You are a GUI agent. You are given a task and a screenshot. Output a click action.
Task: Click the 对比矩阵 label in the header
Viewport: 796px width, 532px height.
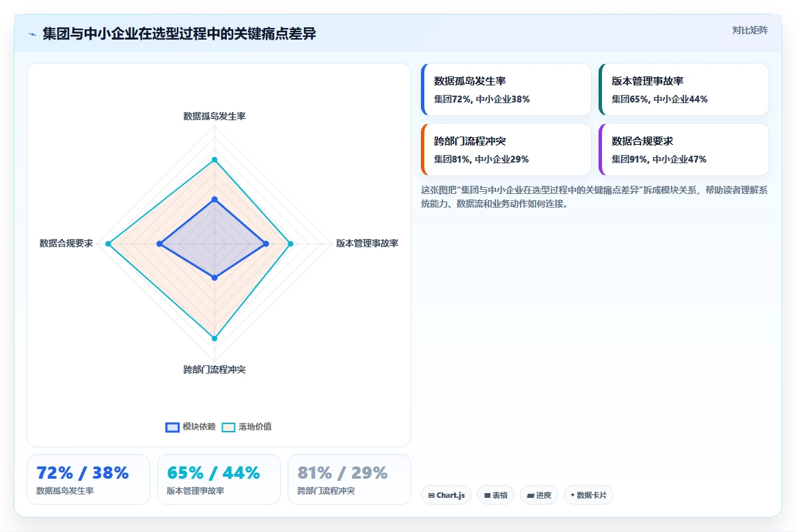tap(750, 31)
